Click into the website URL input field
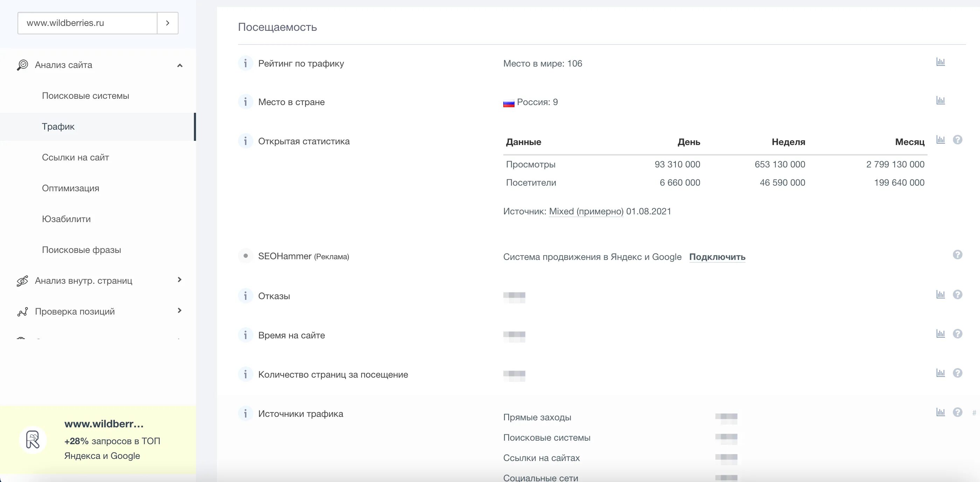Viewport: 980px width, 482px height. tap(87, 23)
